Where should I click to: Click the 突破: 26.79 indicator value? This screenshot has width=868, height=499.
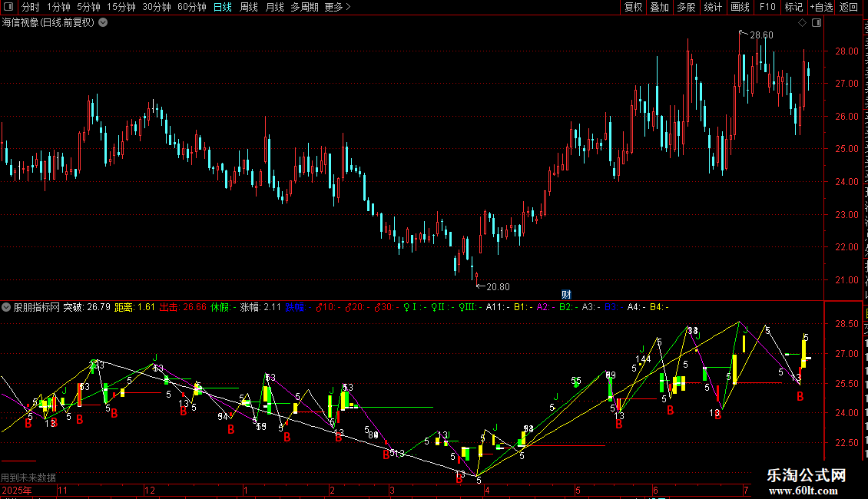(86, 307)
